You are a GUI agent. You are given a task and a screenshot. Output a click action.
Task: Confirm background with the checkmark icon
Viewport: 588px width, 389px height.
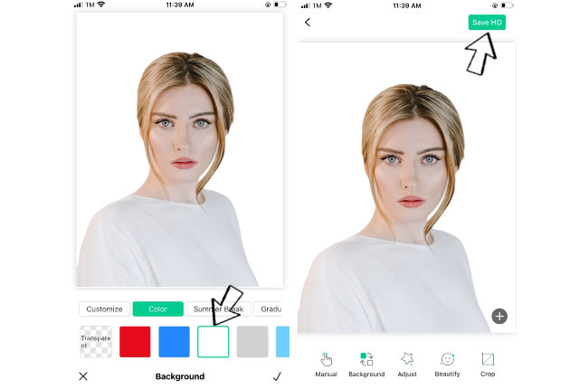coord(277,376)
